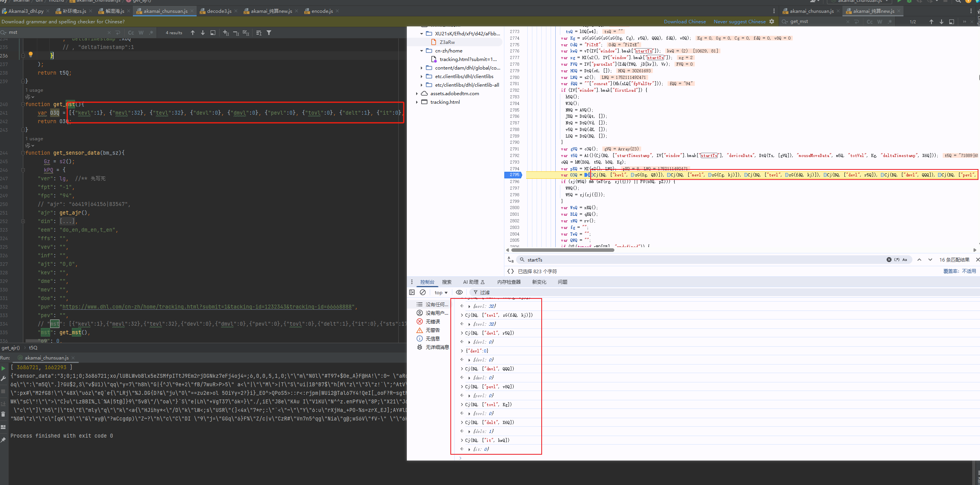The width and height of the screenshot is (980, 485).
Task: Open the top context dropdown in the console
Action: 441,293
